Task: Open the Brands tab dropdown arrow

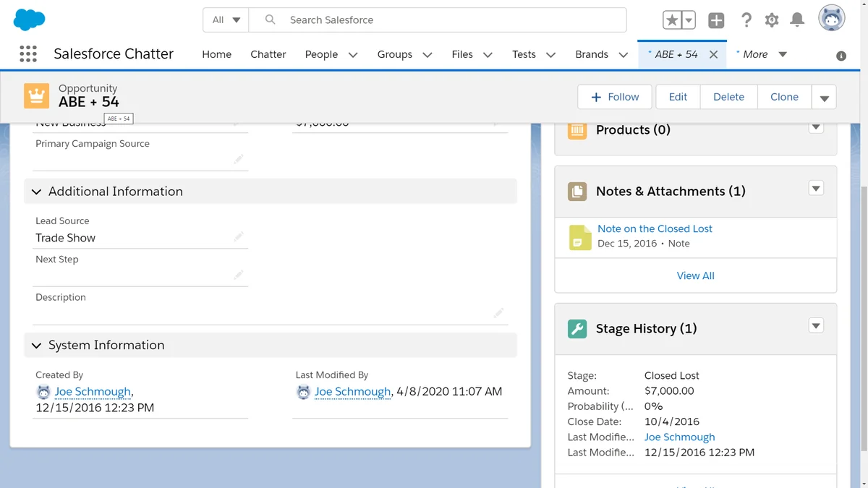Action: [x=623, y=55]
